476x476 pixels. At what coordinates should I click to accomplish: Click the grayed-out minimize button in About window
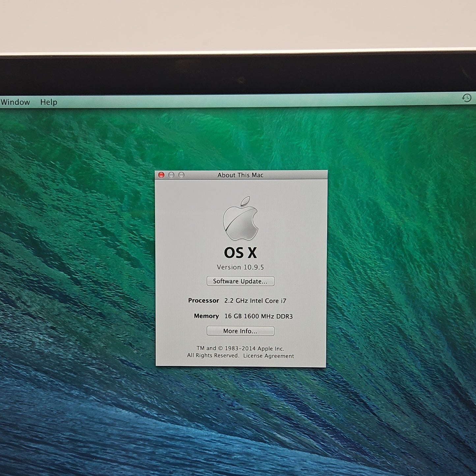pyautogui.click(x=171, y=175)
